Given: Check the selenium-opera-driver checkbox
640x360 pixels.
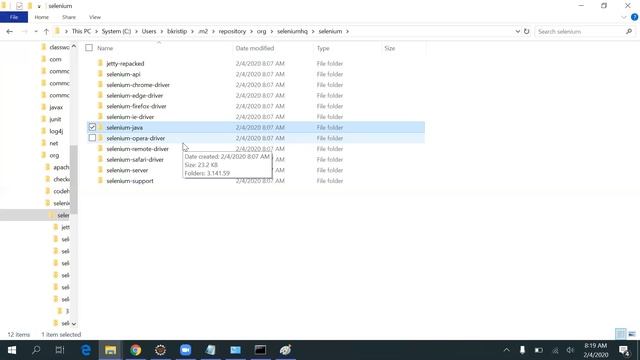Looking at the screenshot, I should (92, 138).
